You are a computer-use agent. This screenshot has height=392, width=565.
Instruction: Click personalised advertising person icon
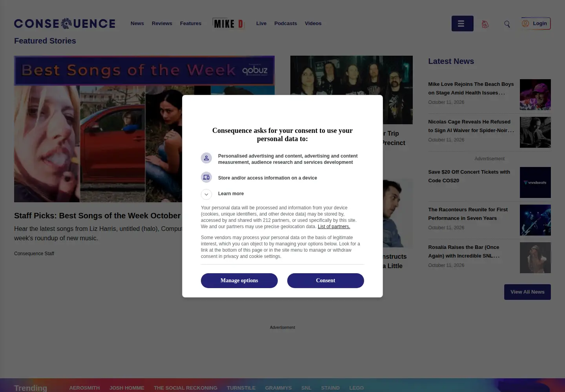(x=206, y=158)
